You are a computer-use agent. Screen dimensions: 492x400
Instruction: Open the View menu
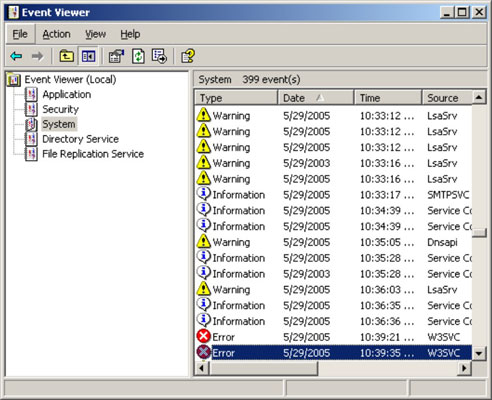point(95,34)
